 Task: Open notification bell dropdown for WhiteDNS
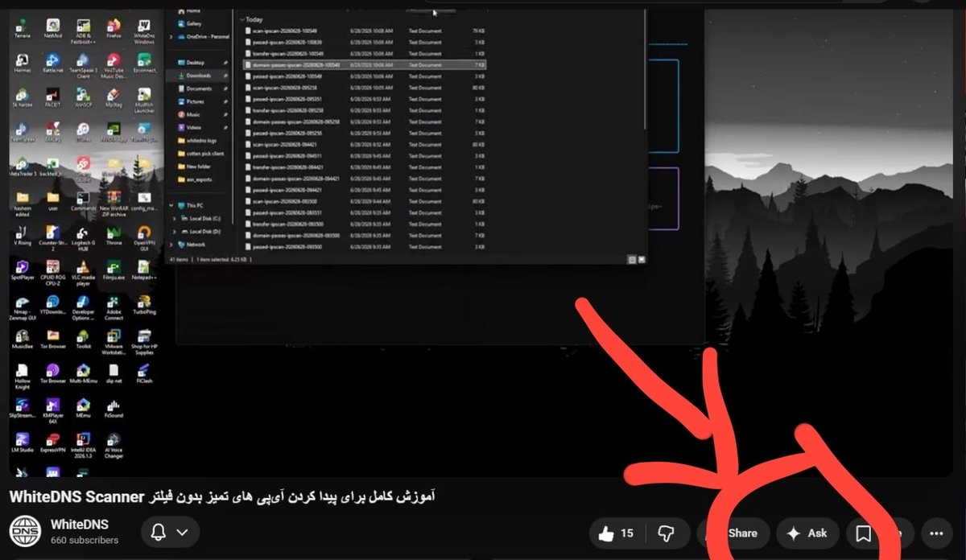[171, 532]
